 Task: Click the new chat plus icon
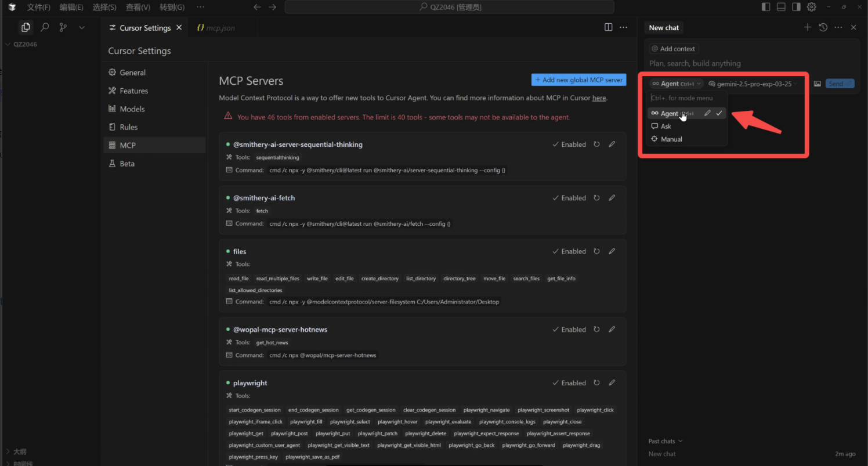click(x=808, y=27)
